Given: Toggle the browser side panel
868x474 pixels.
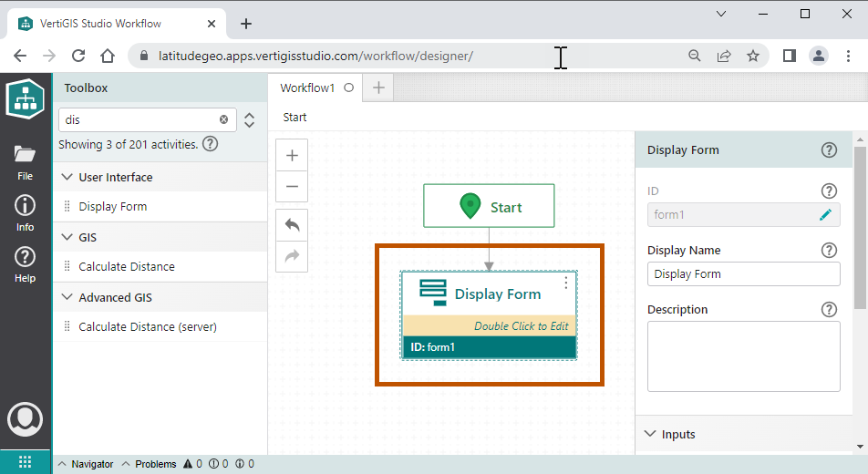Looking at the screenshot, I should [x=790, y=56].
